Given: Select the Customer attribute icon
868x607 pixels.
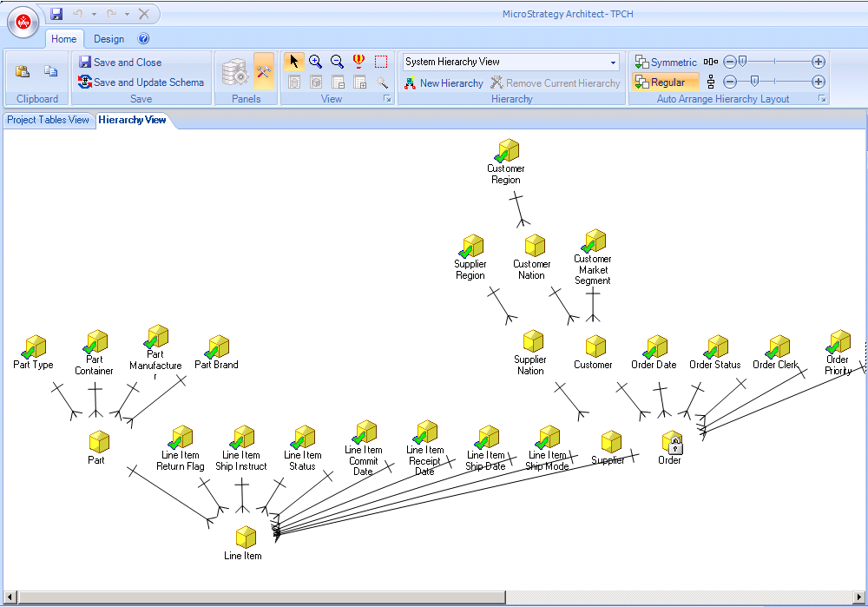Looking at the screenshot, I should [x=595, y=346].
